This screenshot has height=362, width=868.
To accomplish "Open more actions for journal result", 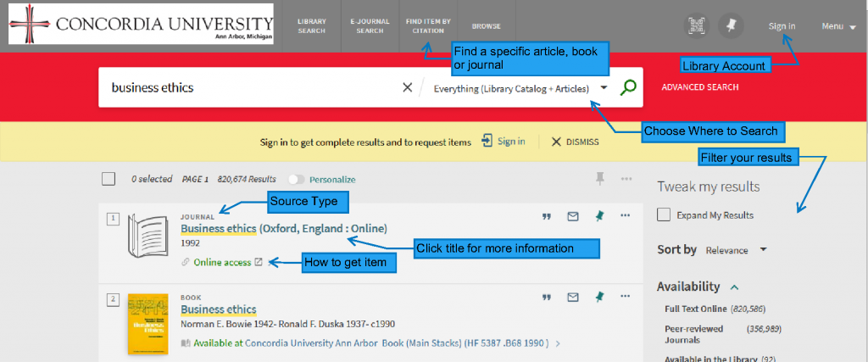I will (626, 215).
